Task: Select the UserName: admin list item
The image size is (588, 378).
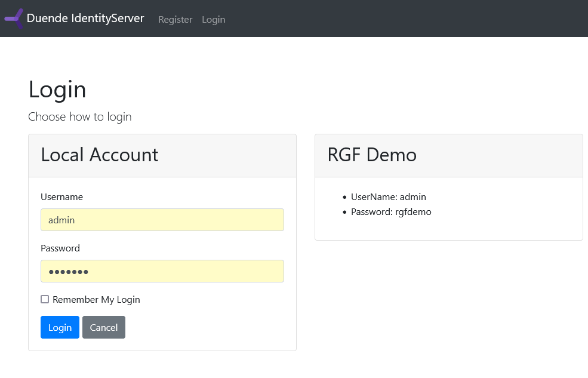Action: 389,197
